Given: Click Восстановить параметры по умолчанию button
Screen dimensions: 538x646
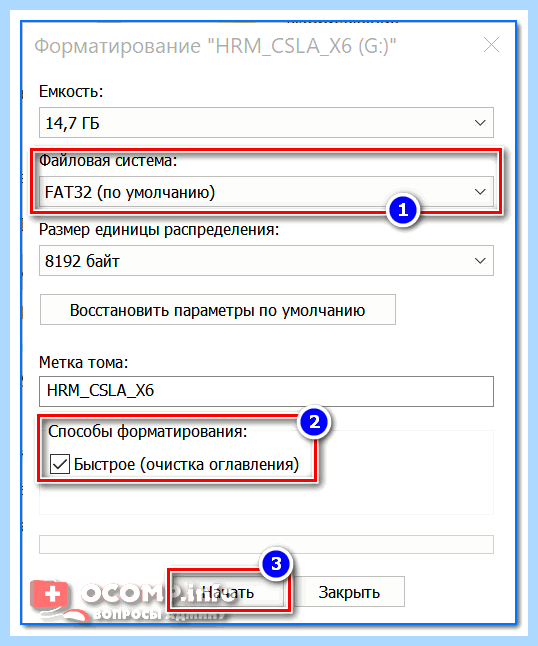Looking at the screenshot, I should click(x=218, y=310).
